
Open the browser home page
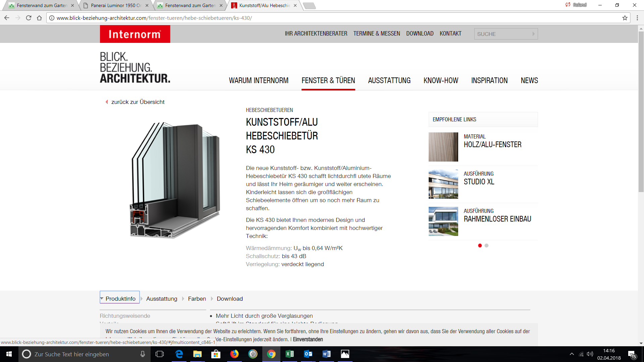coord(39,18)
